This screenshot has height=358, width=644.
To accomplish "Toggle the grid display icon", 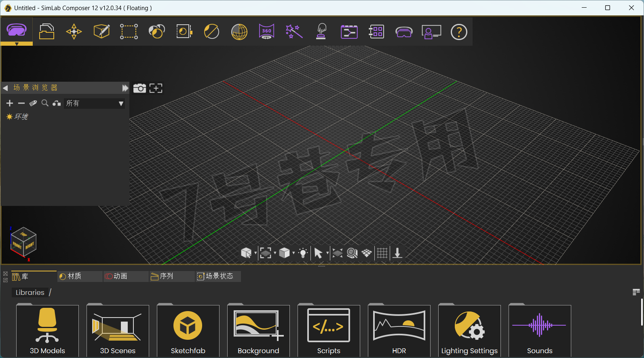I will [382, 253].
